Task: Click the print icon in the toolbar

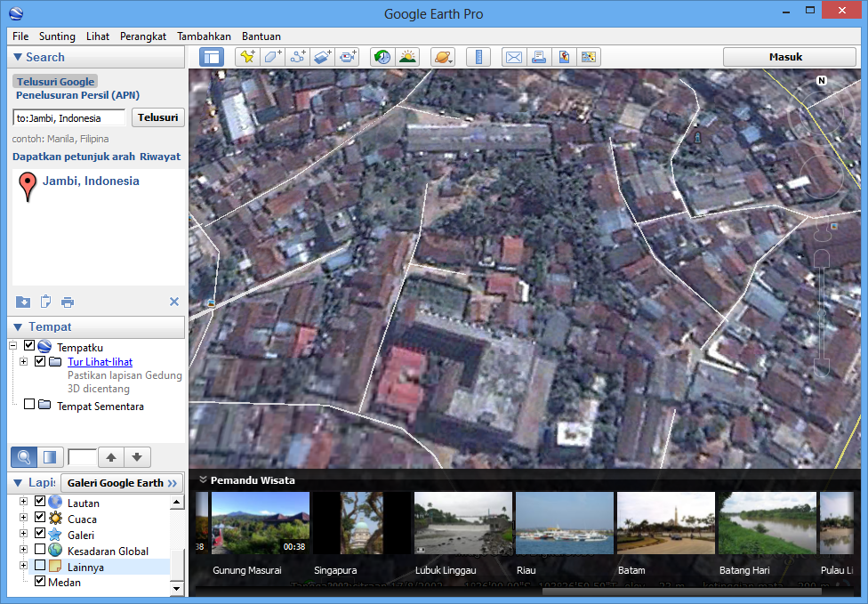Action: (539, 56)
